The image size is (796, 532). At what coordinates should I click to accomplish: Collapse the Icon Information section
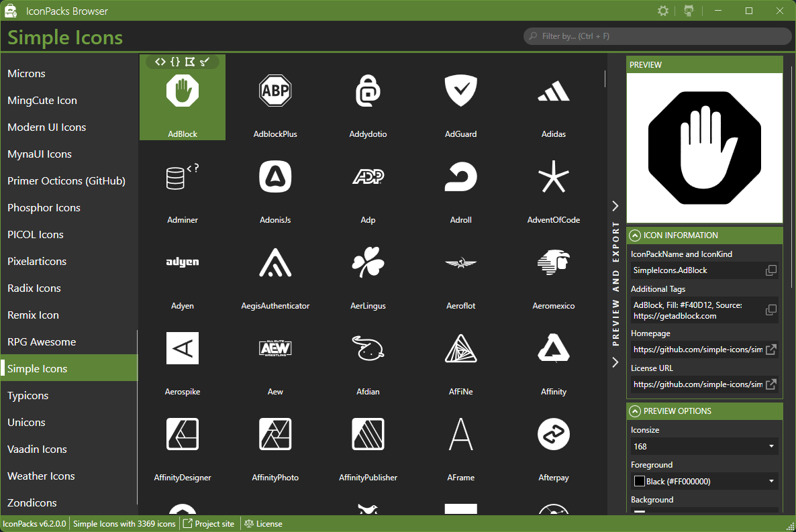[x=634, y=235]
